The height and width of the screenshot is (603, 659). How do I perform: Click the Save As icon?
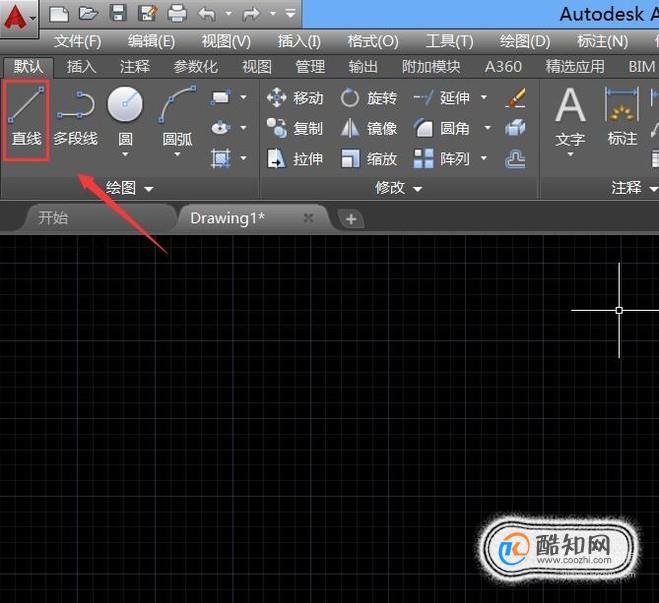click(148, 13)
